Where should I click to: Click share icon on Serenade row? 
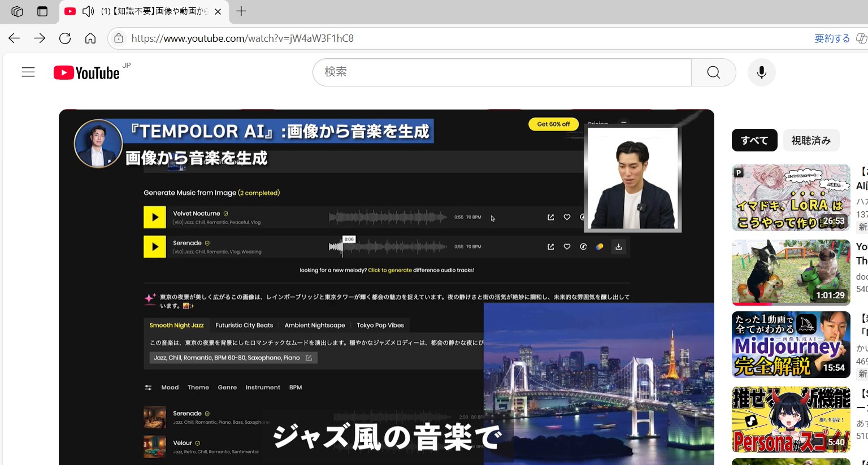pos(550,246)
